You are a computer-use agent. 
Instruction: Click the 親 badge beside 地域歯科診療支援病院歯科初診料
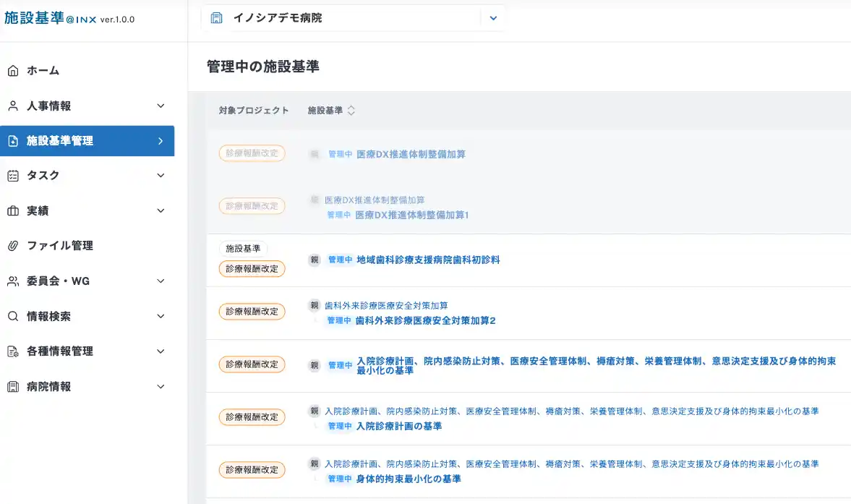[x=315, y=259]
